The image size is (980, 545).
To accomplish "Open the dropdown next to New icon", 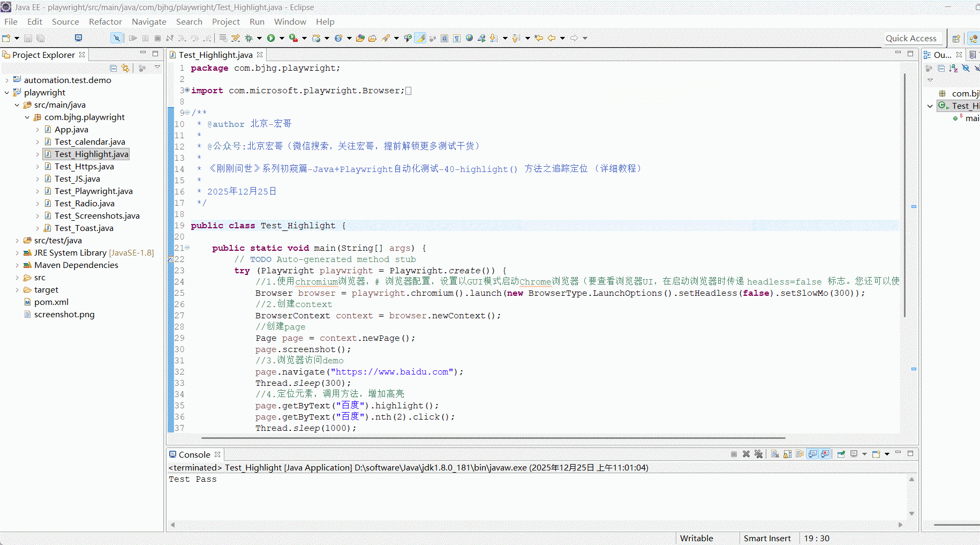I will (x=17, y=38).
